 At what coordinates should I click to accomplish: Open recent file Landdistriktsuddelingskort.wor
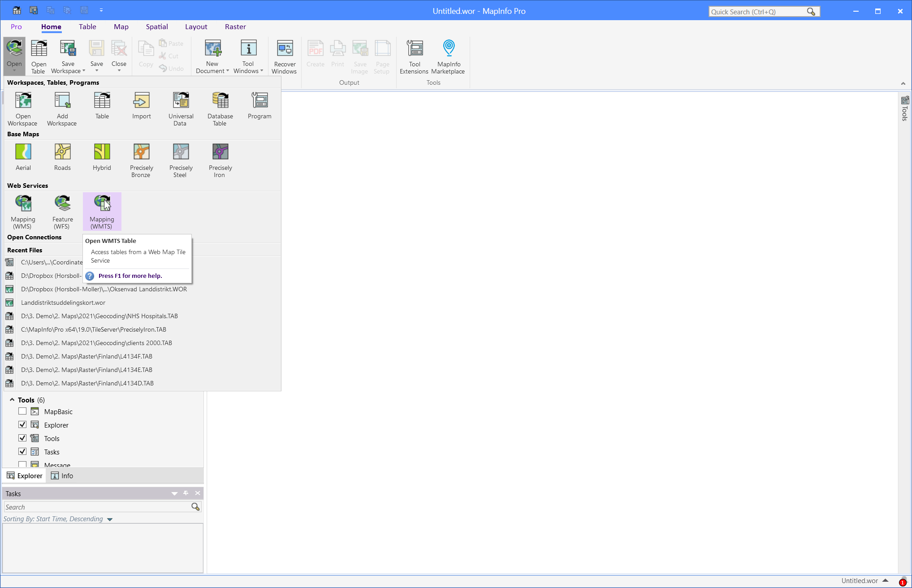click(63, 303)
